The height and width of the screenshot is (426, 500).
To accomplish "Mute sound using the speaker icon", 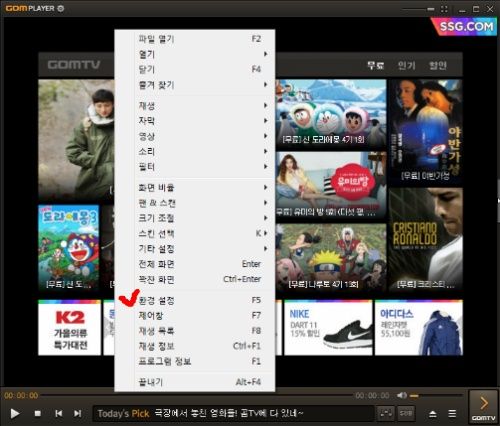I will pos(402,395).
